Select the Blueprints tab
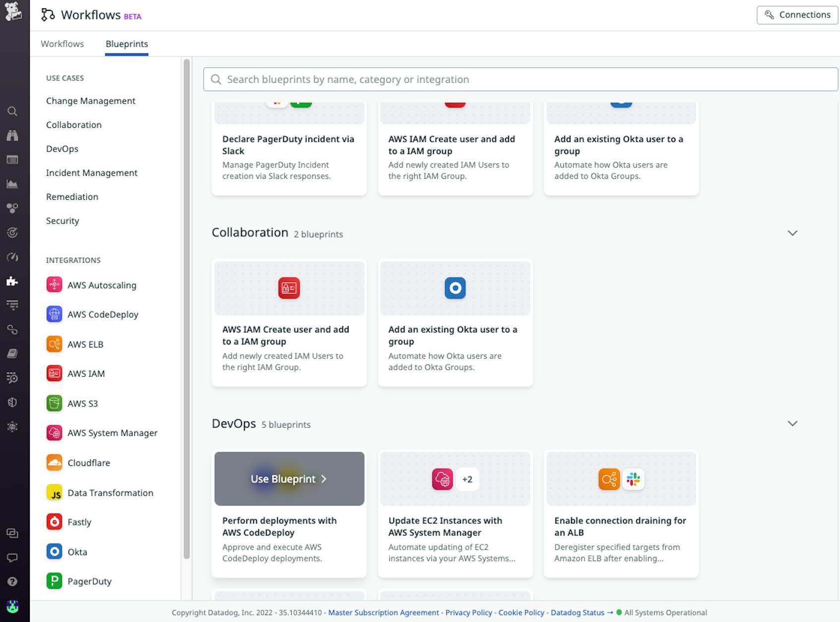This screenshot has width=840, height=622. pyautogui.click(x=126, y=44)
